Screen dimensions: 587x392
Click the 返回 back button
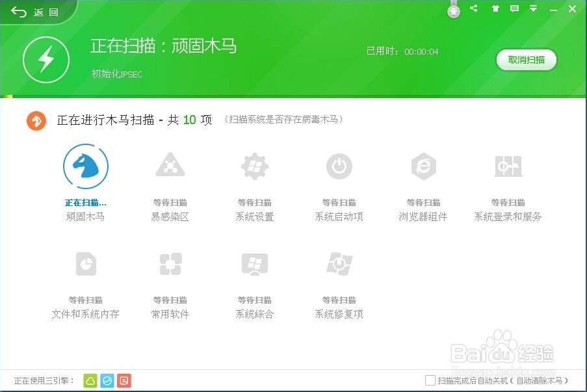34,12
